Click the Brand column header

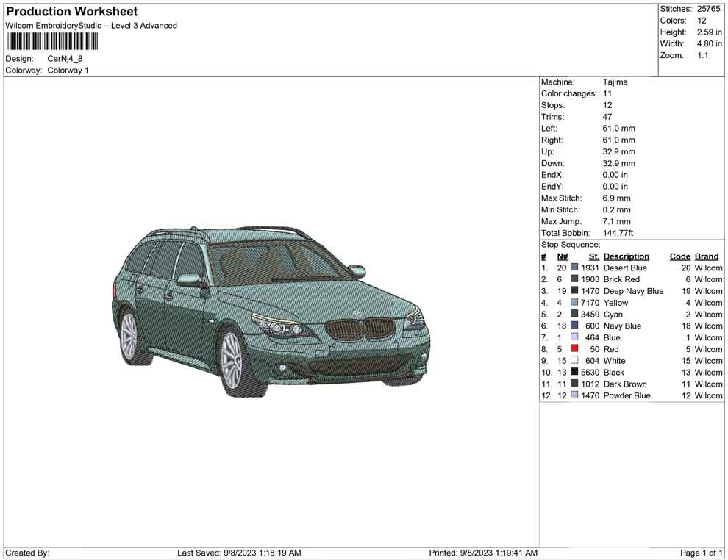pyautogui.click(x=707, y=256)
